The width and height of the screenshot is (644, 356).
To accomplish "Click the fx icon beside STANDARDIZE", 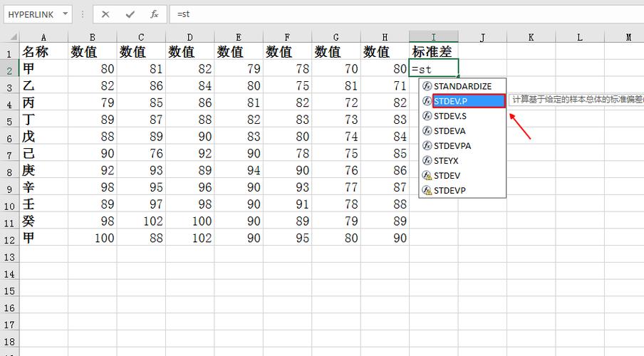I will pos(427,86).
